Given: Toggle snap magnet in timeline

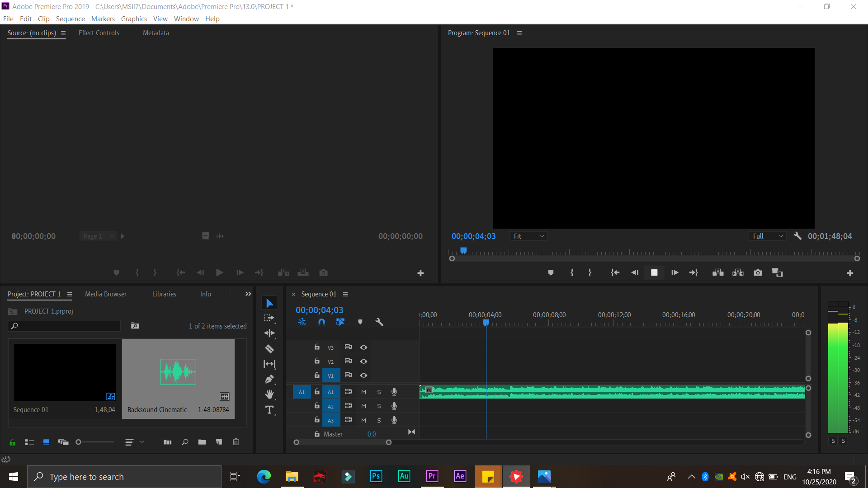Looking at the screenshot, I should pos(321,322).
